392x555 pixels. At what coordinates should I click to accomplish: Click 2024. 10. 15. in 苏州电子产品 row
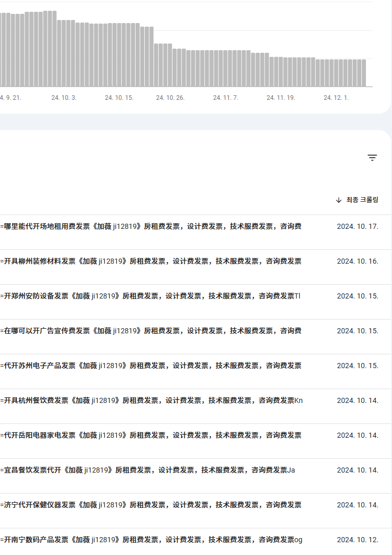pos(358,366)
